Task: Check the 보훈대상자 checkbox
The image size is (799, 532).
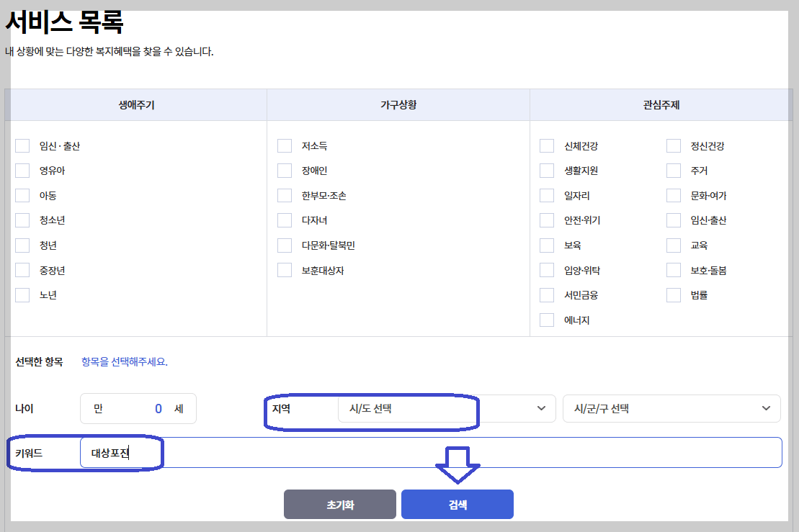Action: (285, 270)
